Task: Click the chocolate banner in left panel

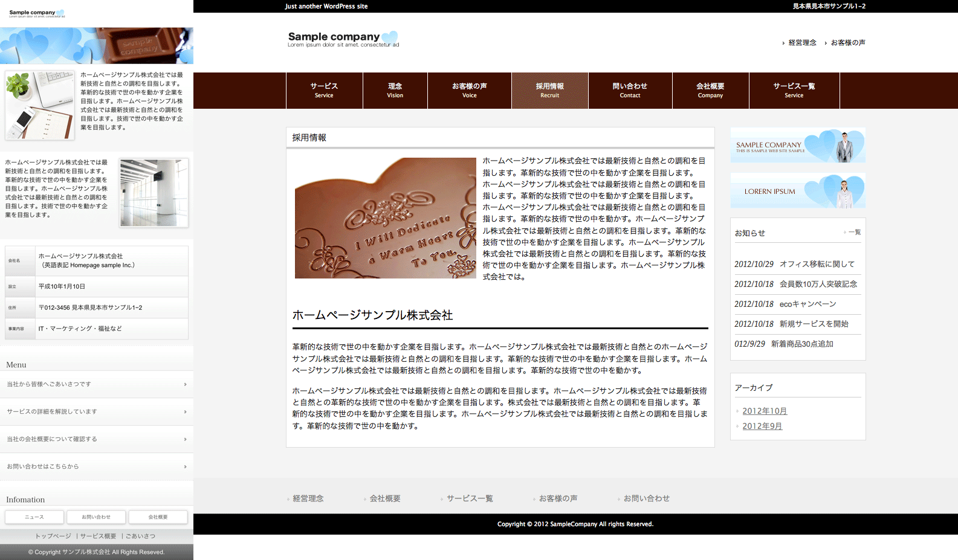Action: point(97,45)
